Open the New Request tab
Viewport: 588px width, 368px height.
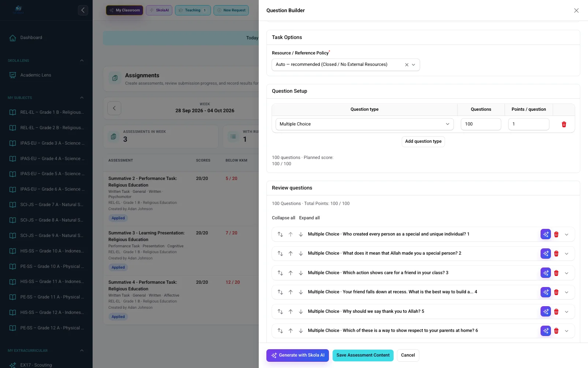click(x=231, y=10)
